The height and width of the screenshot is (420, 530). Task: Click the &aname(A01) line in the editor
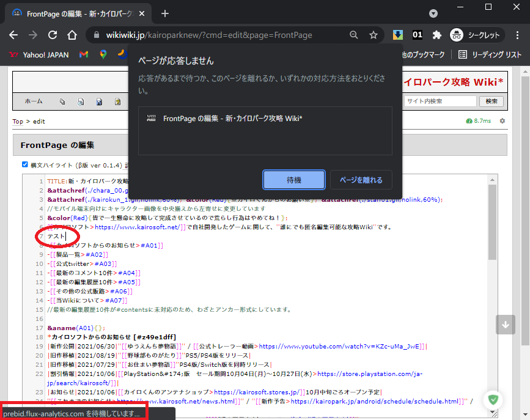(76, 328)
